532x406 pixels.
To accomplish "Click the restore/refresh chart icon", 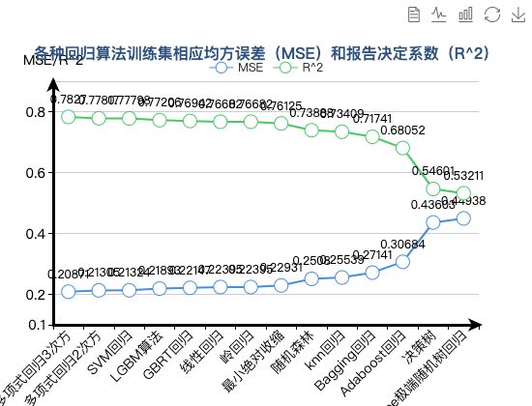I will point(492,14).
